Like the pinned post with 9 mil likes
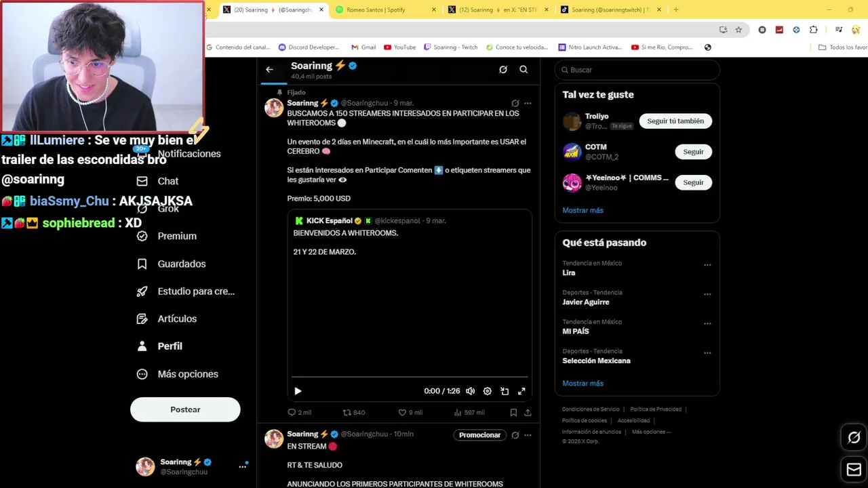The width and height of the screenshot is (868, 488). coord(410,412)
